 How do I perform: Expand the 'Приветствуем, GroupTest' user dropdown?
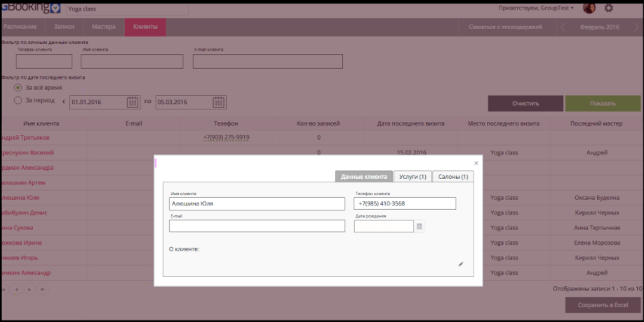pos(536,8)
